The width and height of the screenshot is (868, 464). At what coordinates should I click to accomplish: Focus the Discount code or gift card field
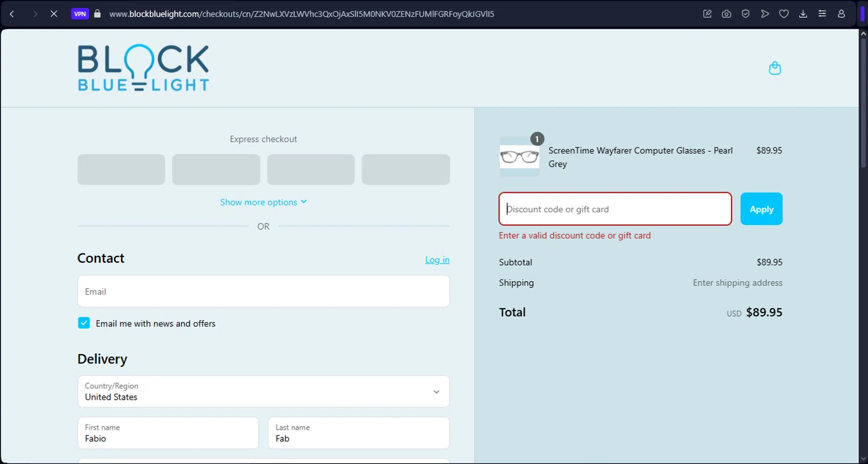tap(615, 209)
